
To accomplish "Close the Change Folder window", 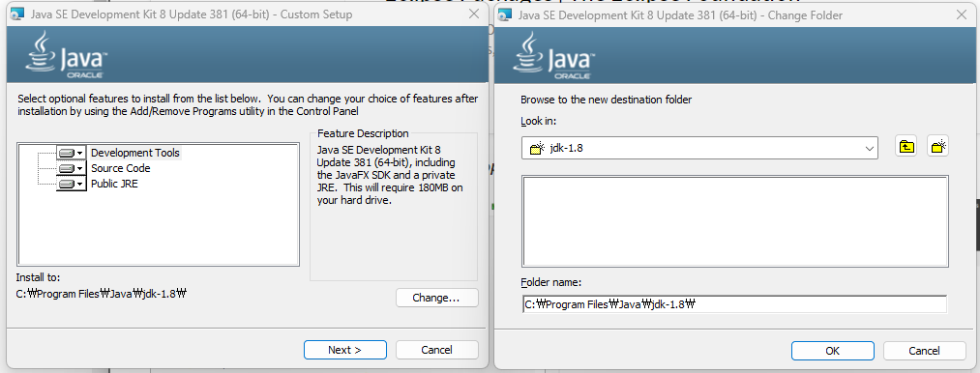I will [963, 15].
